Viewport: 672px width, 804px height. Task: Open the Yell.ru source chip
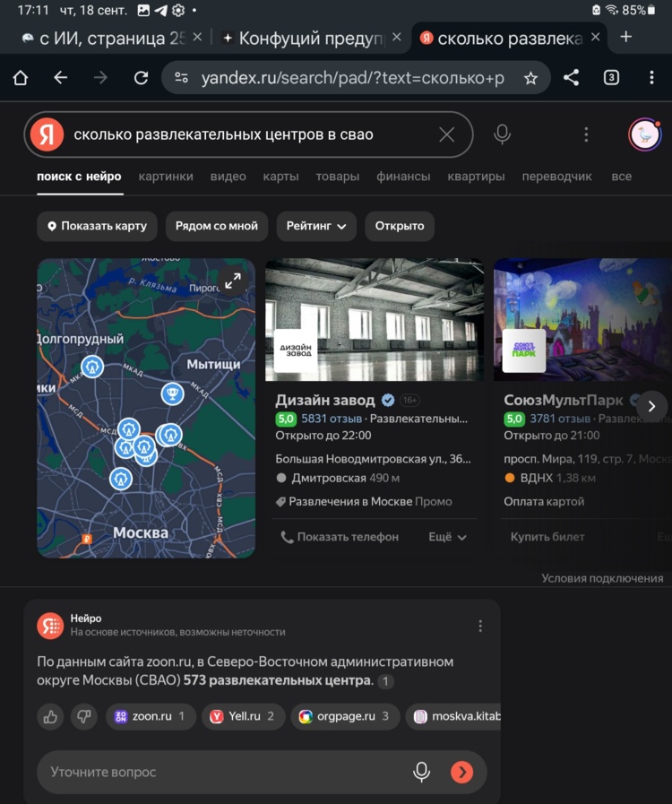coord(243,716)
